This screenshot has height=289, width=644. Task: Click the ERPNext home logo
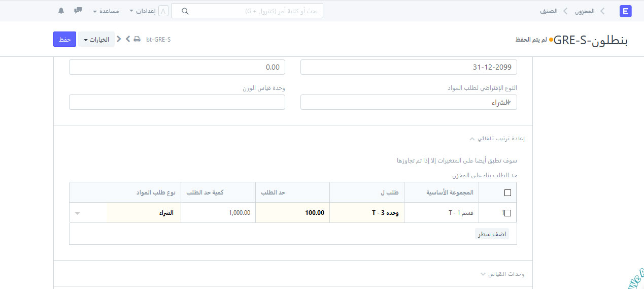pos(626,11)
